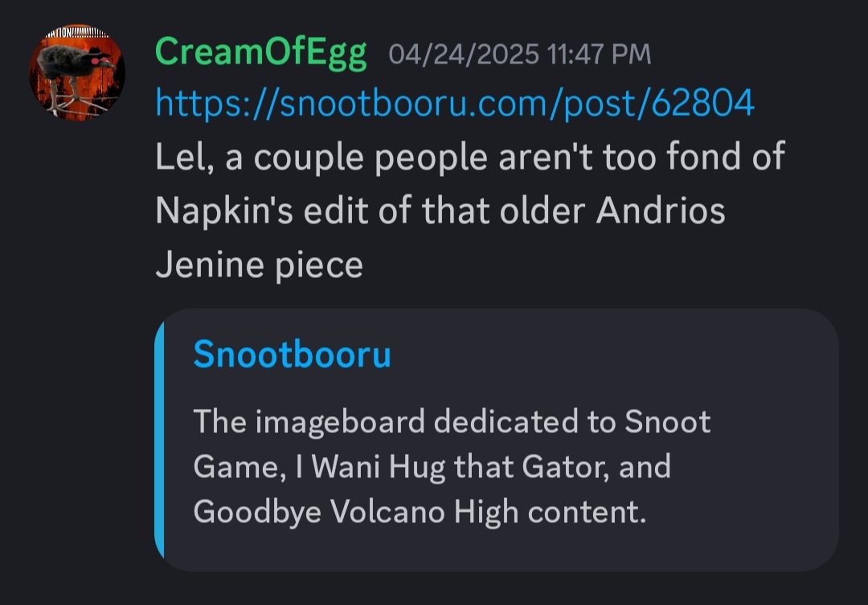
Task: Click the white caption text atop the avatar
Action: [x=77, y=31]
